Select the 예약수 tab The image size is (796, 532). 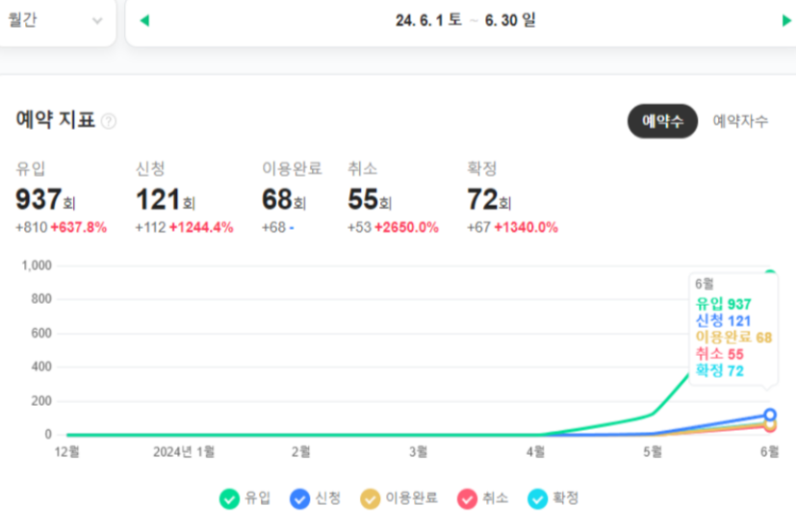click(662, 121)
